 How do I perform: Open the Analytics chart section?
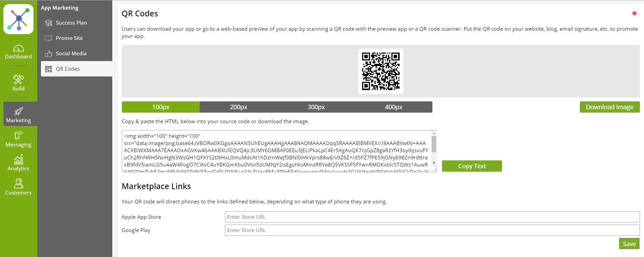18,163
